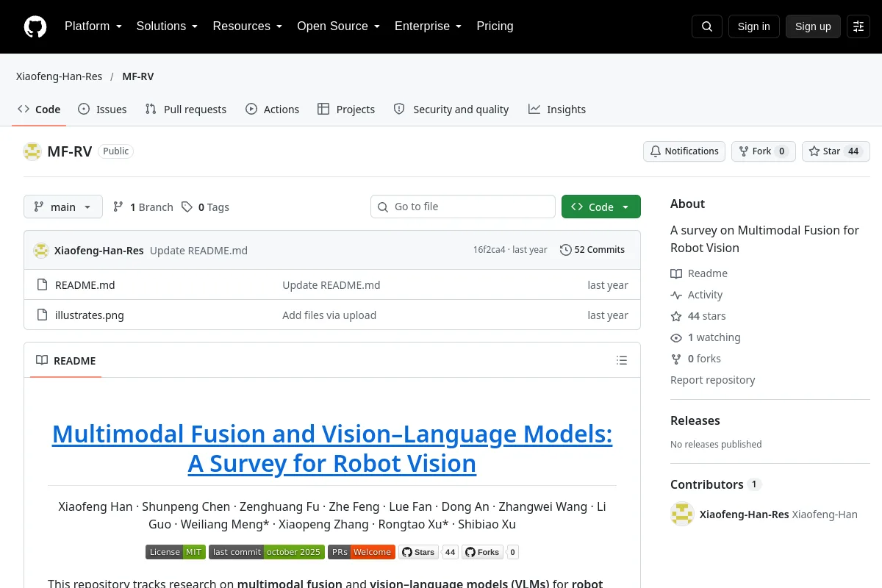Viewport: 882px width, 588px height.
Task: Click the License MIT badge
Action: pos(176,552)
